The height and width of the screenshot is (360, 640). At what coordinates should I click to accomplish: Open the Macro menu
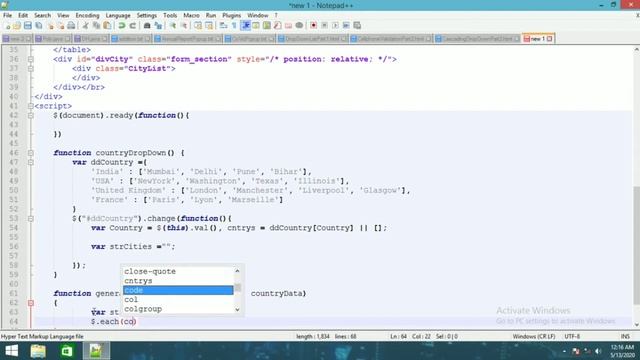pyautogui.click(x=191, y=15)
